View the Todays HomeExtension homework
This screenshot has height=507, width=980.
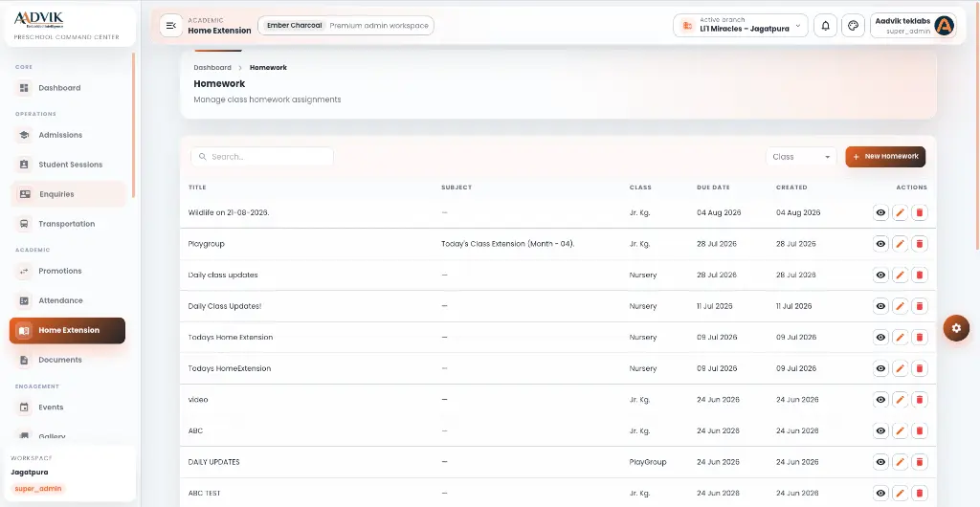(x=880, y=369)
